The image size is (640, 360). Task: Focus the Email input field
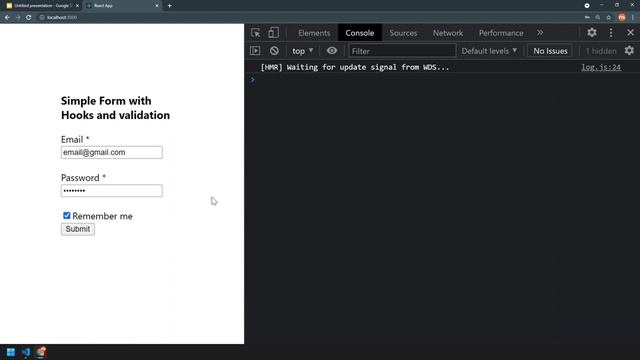point(111,152)
